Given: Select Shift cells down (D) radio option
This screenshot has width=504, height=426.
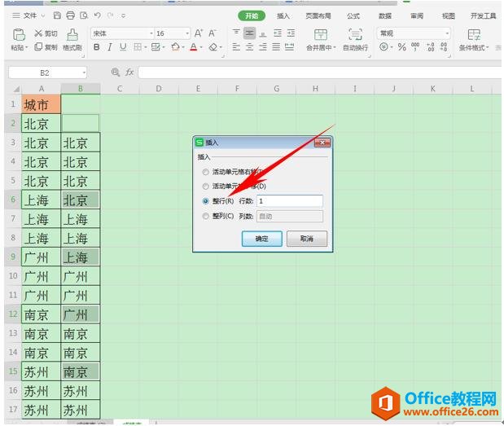Looking at the screenshot, I should 205,187.
